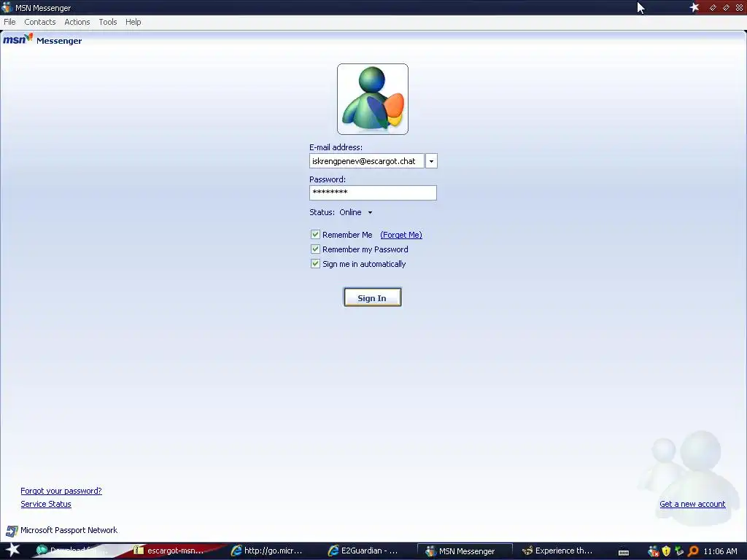Open the E2Guardian Internet Explorer taskbar item

pos(363,551)
